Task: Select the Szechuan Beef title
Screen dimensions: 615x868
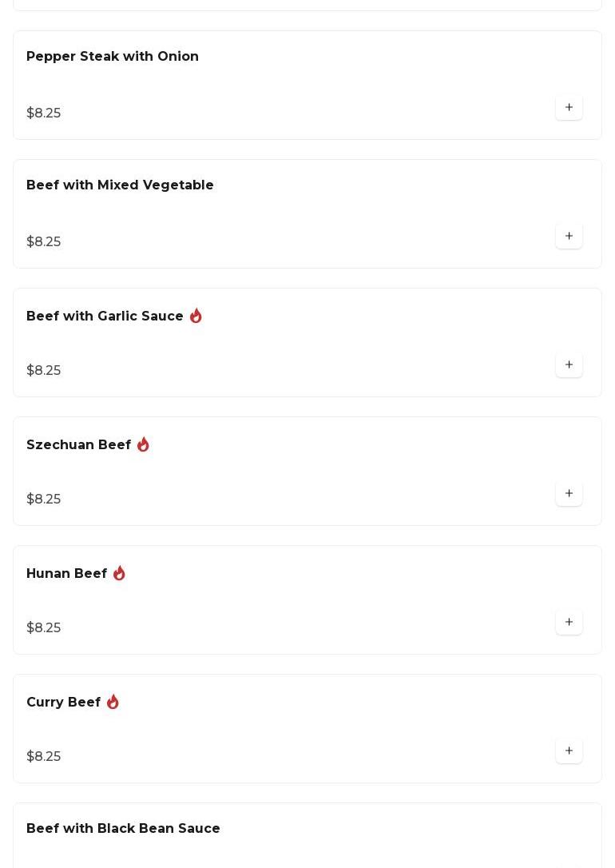Action: point(78,445)
